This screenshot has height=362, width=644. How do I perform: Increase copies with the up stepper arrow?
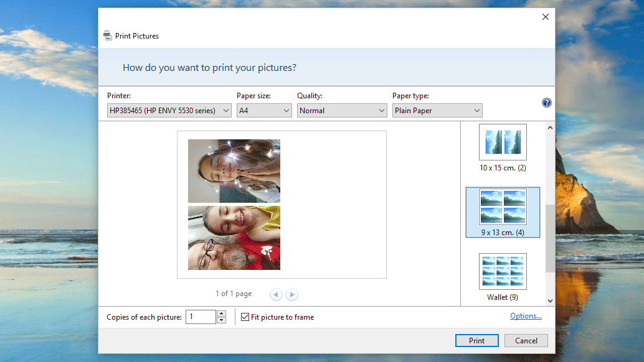[221, 313]
